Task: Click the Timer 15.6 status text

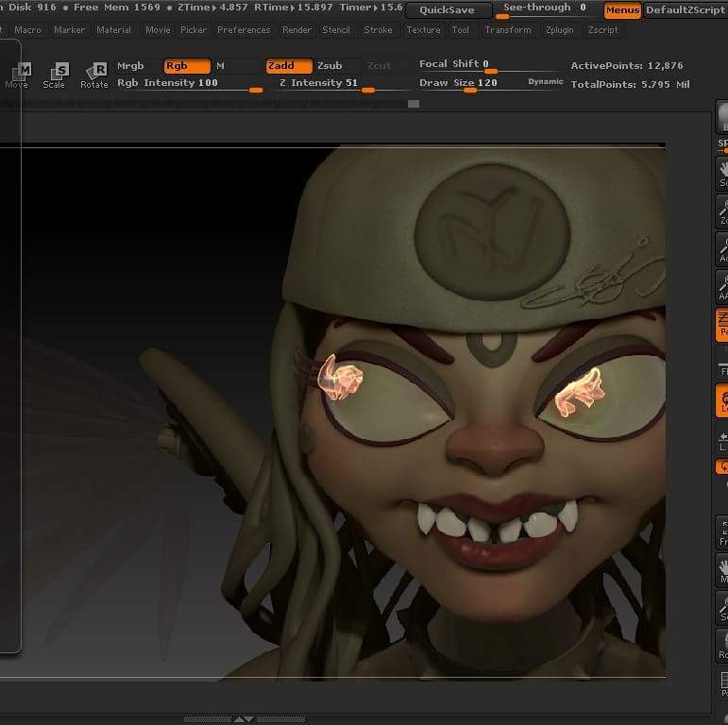Action: [x=371, y=8]
